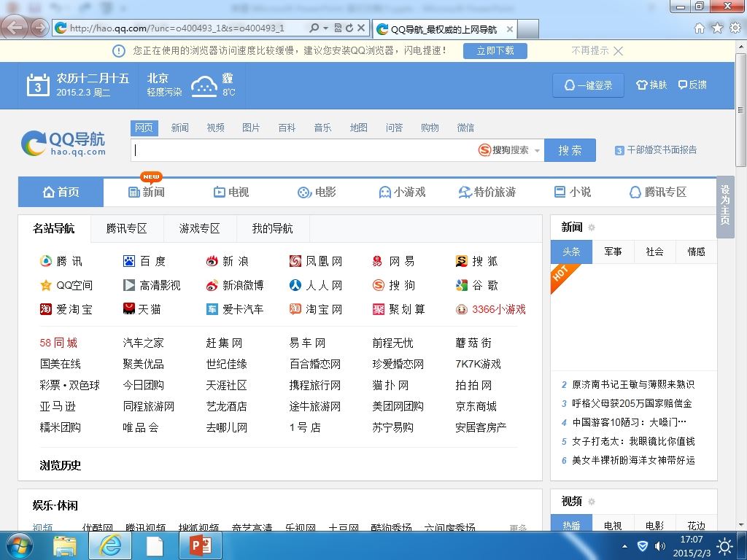Click the page vertical scrollbar thumb
The image size is (747, 560).
(x=740, y=110)
